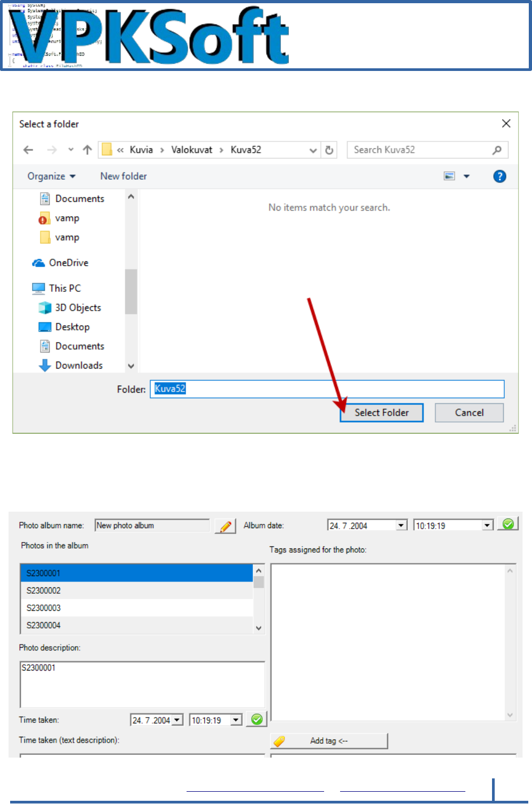
Task: Select This PC in navigation pane
Action: pos(57,288)
